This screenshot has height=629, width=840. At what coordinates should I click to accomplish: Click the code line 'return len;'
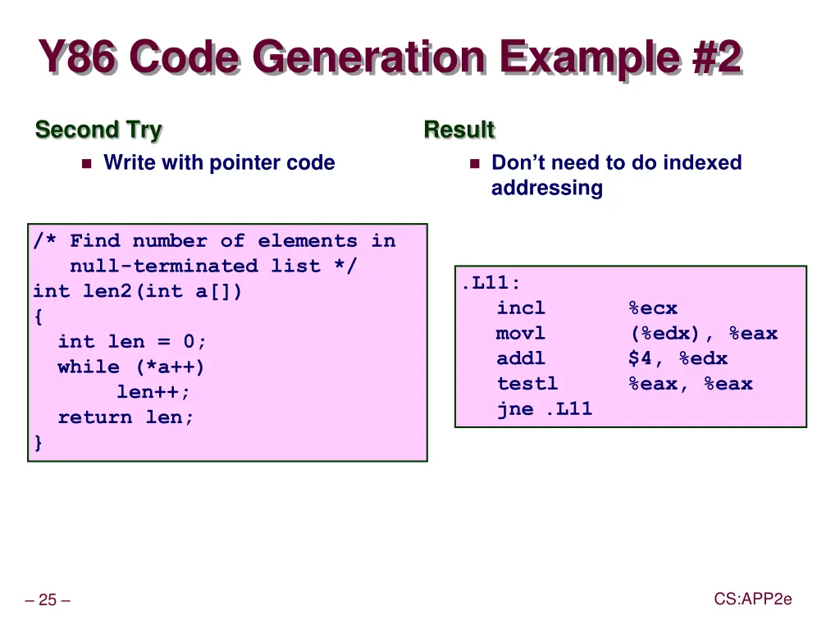click(x=126, y=417)
